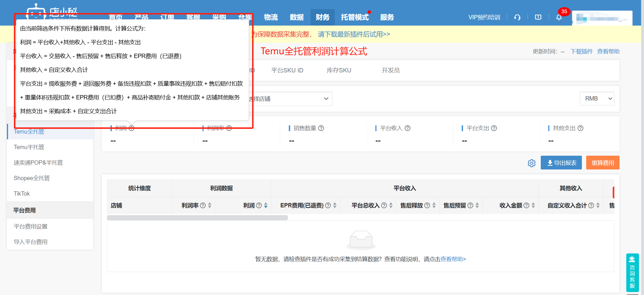The height and width of the screenshot is (295, 644).
Task: Sort by EPR费用(已退费) arrows
Action: click(335, 205)
